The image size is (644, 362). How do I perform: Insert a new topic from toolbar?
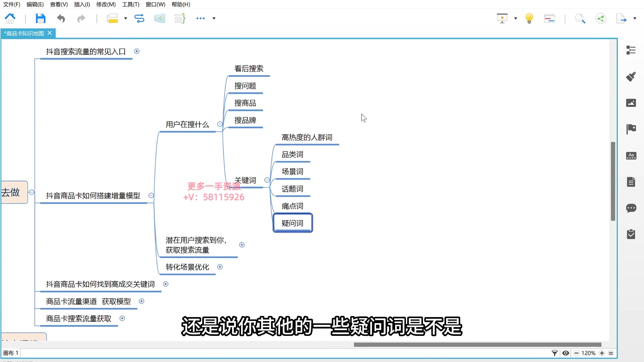112,18
